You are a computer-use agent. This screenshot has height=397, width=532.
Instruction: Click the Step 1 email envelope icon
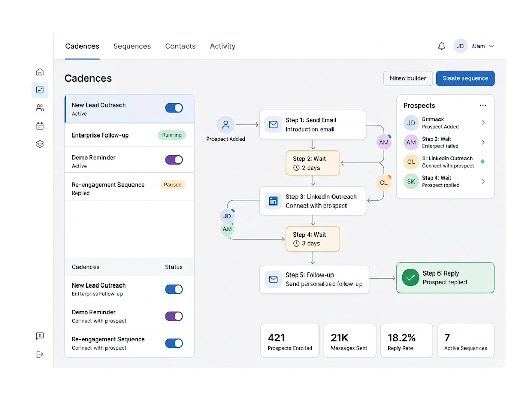(x=273, y=125)
